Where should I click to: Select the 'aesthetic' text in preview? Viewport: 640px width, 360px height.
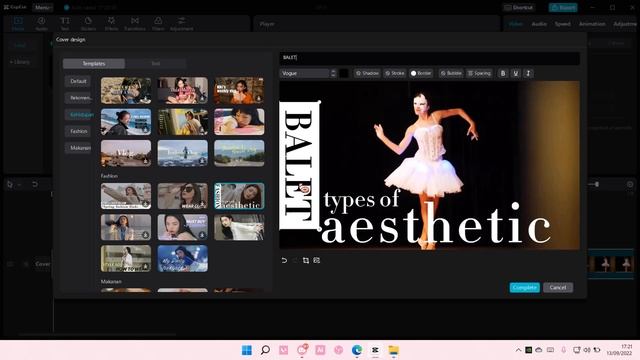[436, 224]
